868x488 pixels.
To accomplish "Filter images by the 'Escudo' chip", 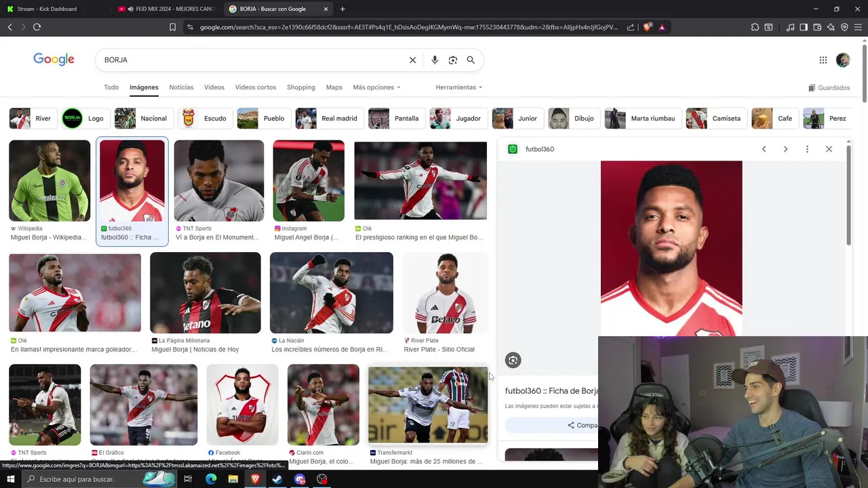I will point(204,119).
